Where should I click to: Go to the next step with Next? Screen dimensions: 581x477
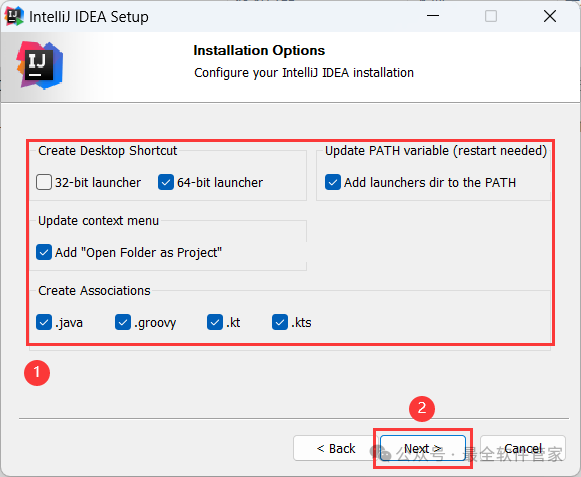tap(423, 448)
